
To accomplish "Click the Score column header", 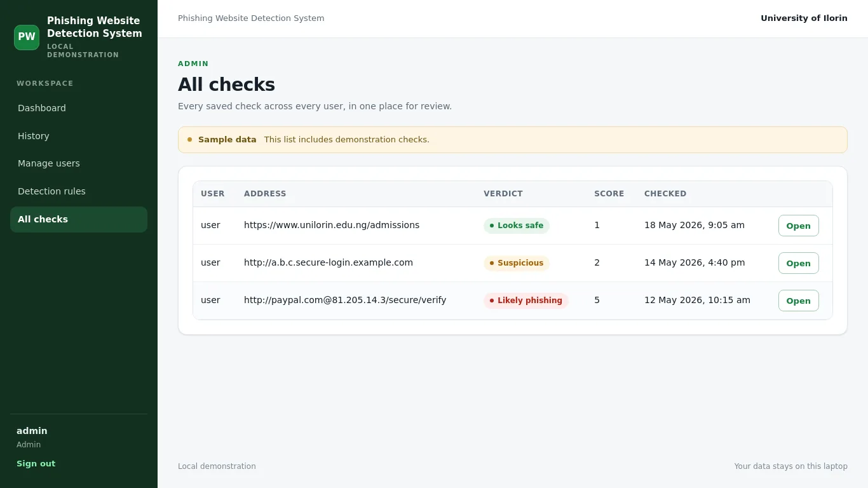I will pos(609,194).
